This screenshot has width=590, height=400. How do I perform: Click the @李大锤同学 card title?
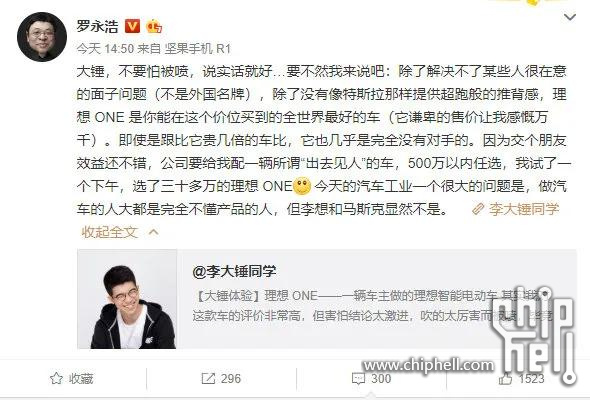coord(234,271)
